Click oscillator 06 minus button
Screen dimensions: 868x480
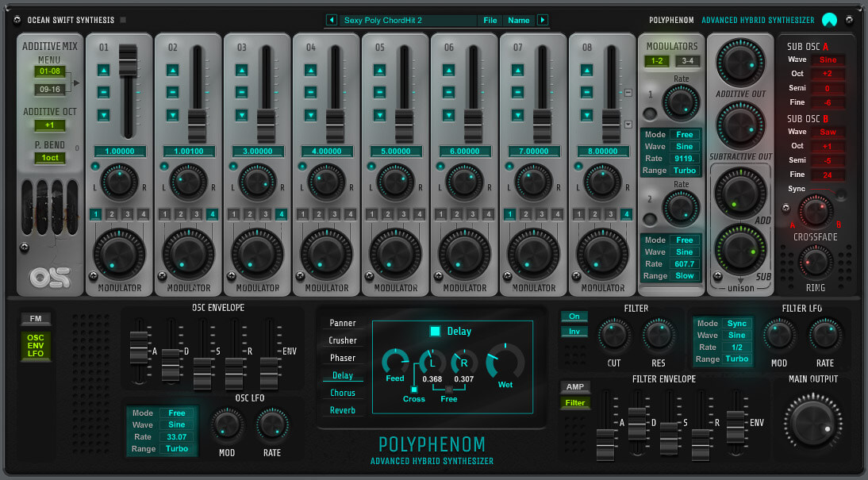[x=448, y=92]
